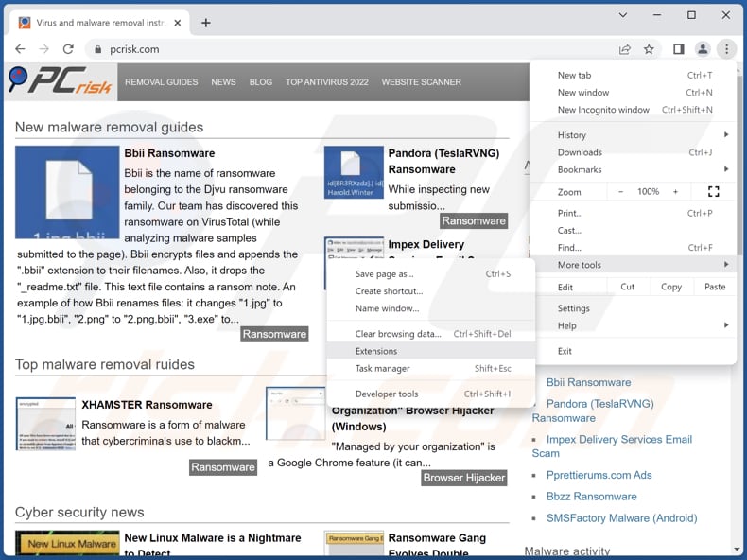Image resolution: width=747 pixels, height=560 pixels.
Task: Click the three-dot Chrome menu button
Action: 726,49
